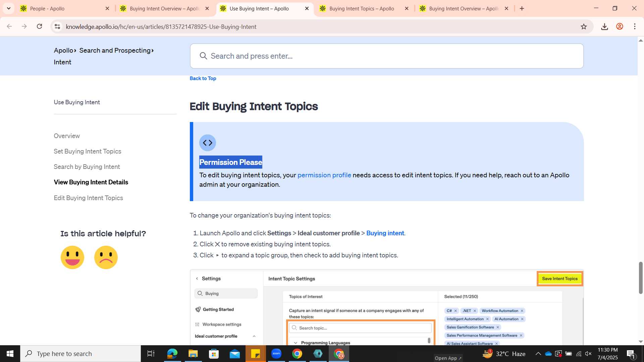Click the Windows taskbar search box
Viewport: 644px width, 362px height.
click(x=80, y=354)
